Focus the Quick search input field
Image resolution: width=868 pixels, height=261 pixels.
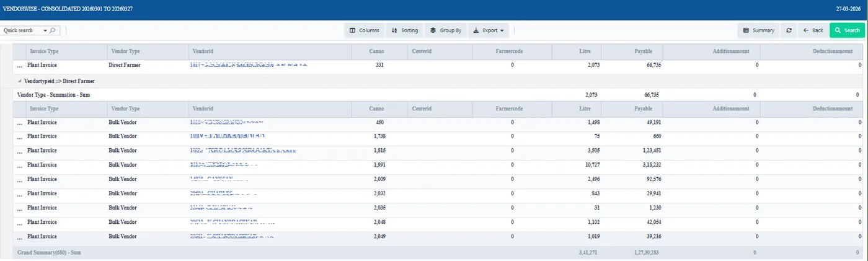(x=22, y=30)
